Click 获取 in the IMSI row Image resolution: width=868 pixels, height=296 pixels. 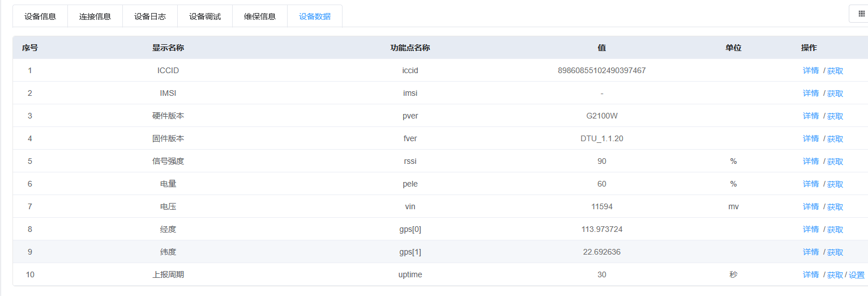pos(835,94)
